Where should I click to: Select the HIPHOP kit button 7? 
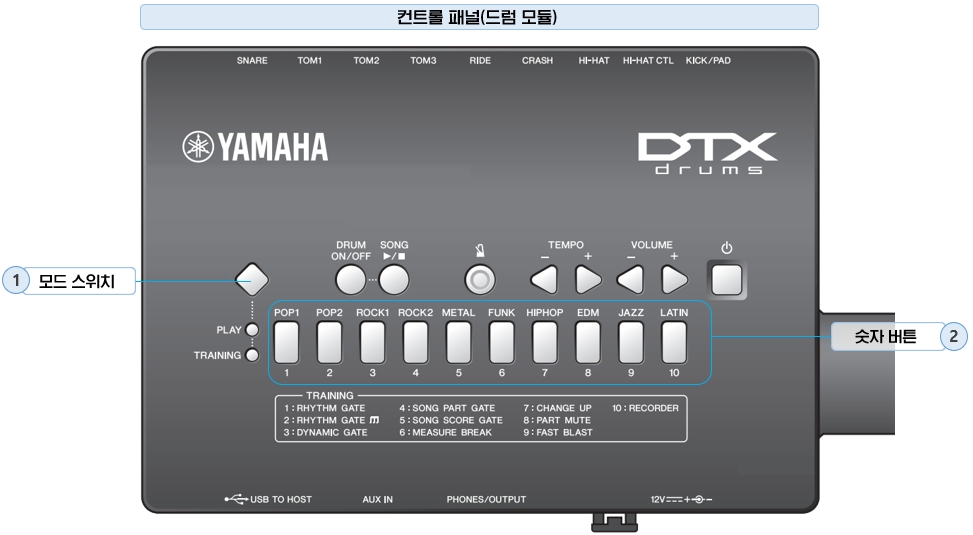point(545,343)
